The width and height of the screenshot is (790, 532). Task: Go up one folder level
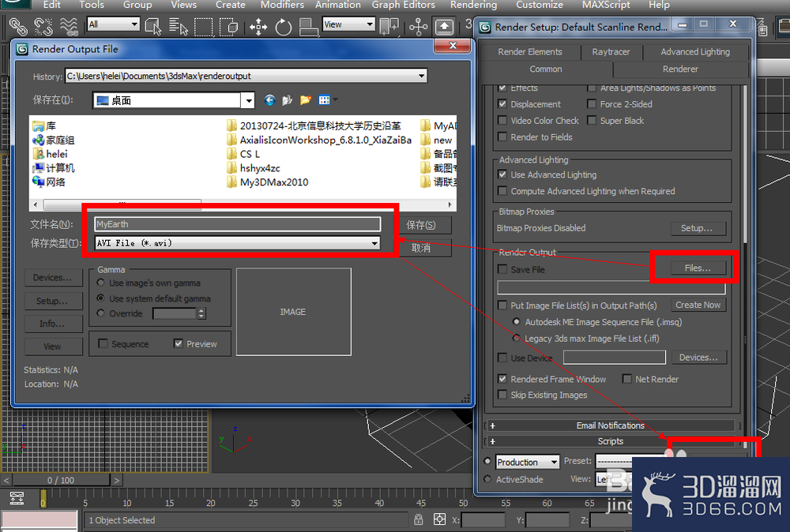coord(288,100)
